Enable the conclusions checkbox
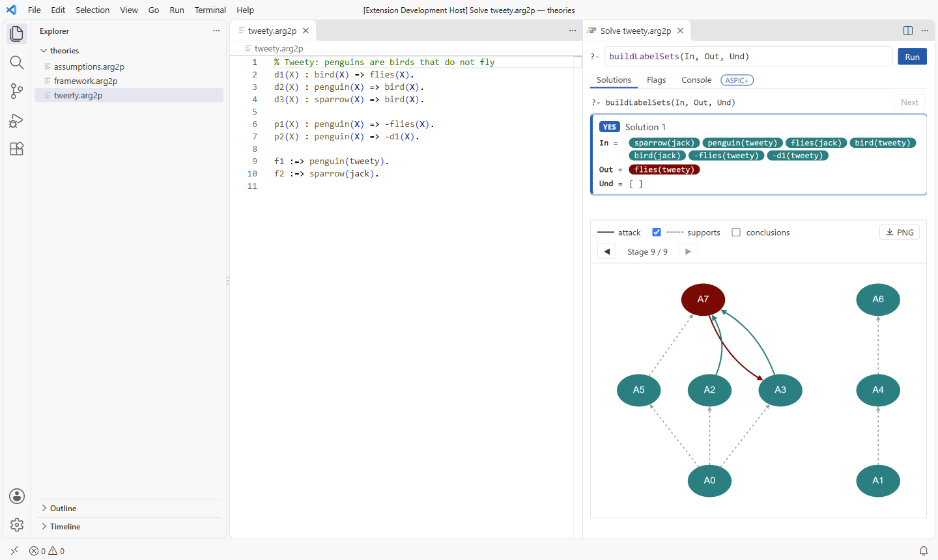The width and height of the screenshot is (938, 560). pos(736,232)
